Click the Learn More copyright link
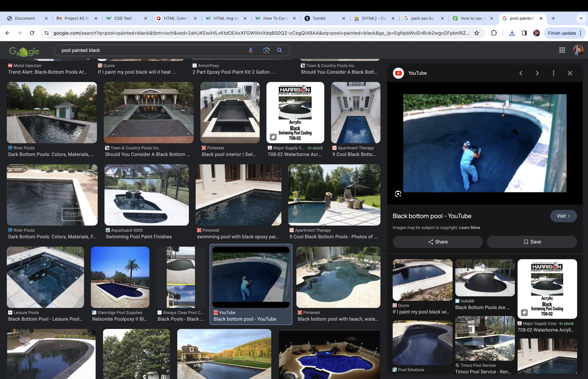 coord(469,227)
